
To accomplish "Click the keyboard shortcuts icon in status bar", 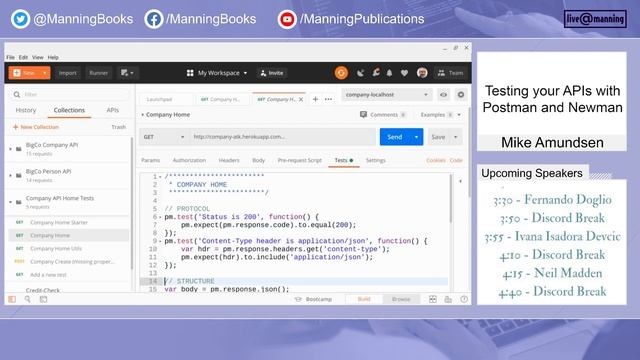I will [x=448, y=299].
